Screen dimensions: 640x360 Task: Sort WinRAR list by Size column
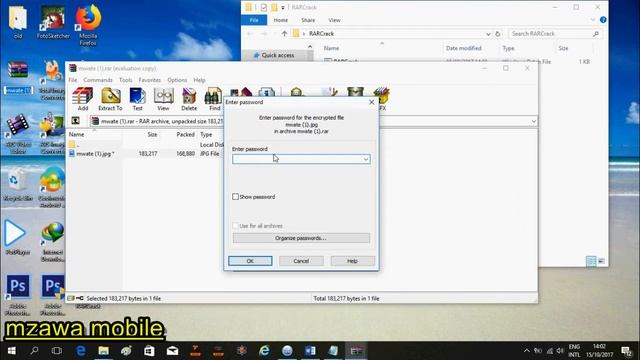point(152,134)
